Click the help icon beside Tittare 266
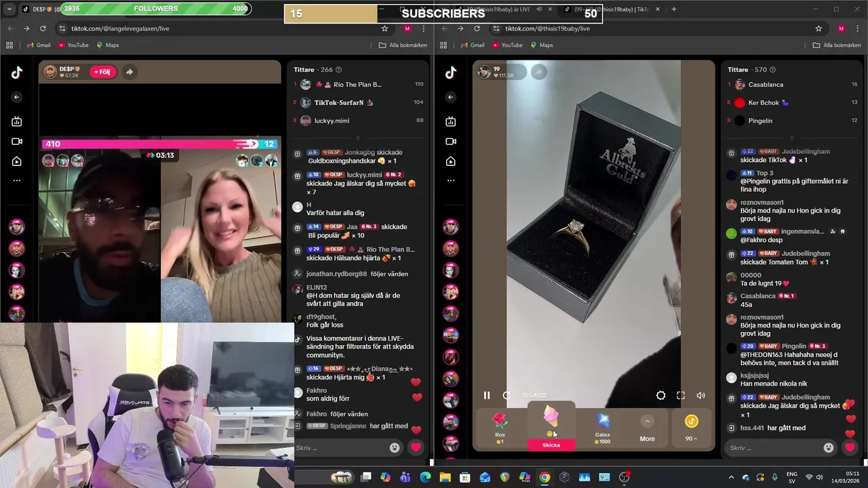 (x=338, y=69)
